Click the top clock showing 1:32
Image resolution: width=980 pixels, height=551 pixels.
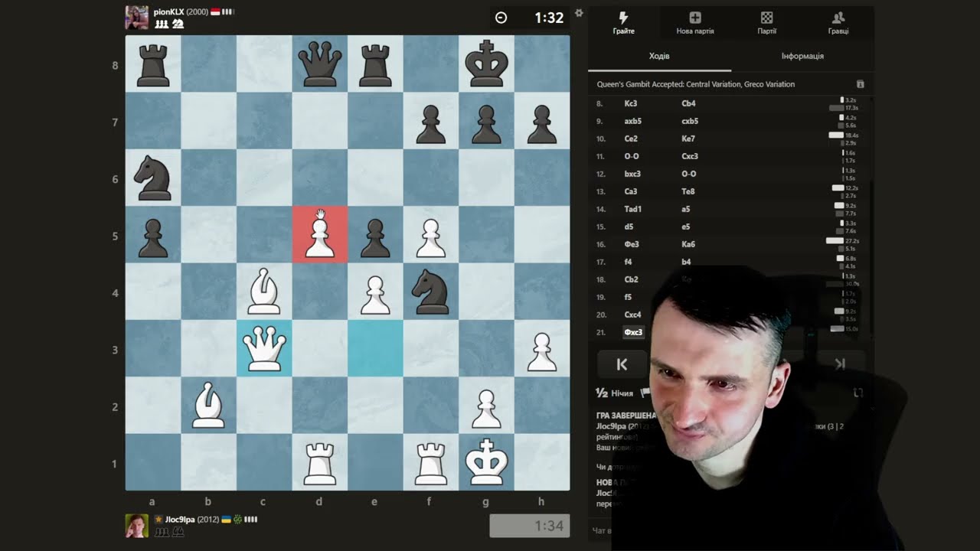(x=529, y=18)
